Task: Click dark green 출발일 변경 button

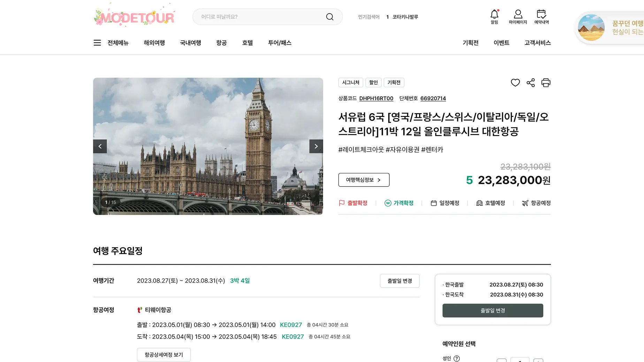Action: click(x=492, y=310)
